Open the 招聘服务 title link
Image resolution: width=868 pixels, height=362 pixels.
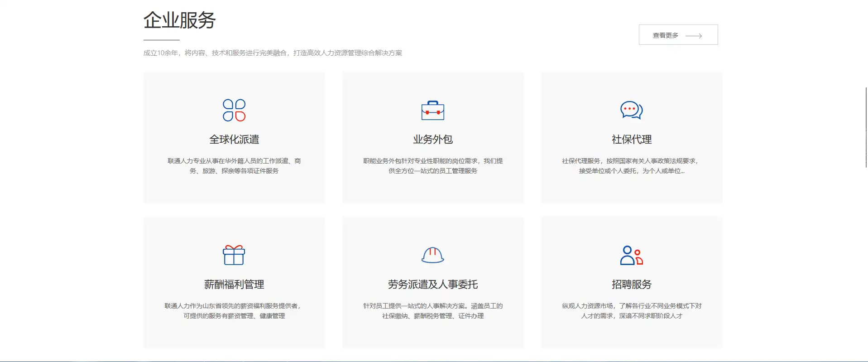[631, 285]
